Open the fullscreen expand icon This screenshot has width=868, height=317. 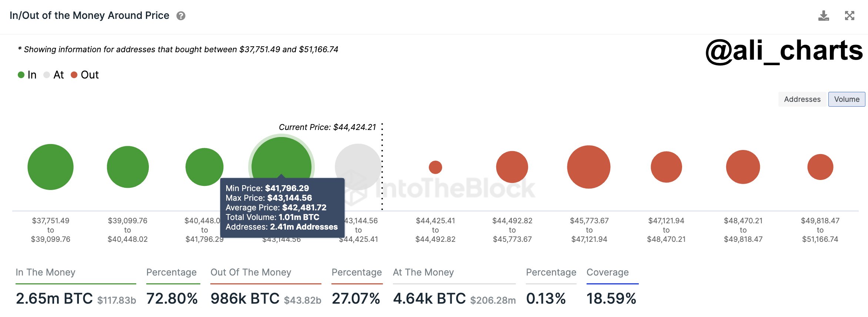click(850, 16)
